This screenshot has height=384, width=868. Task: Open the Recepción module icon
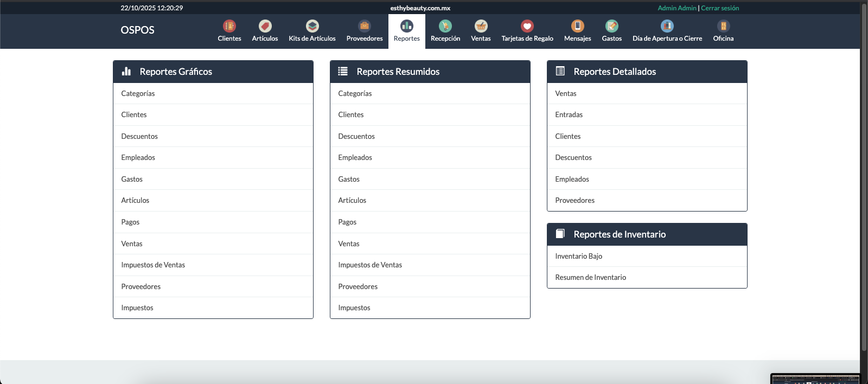pos(445,26)
